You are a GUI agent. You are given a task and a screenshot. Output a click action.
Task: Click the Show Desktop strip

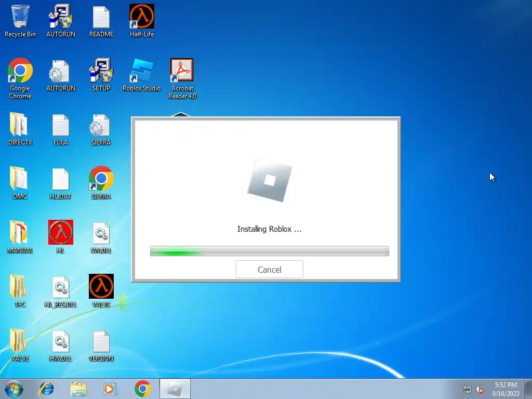[528, 389]
